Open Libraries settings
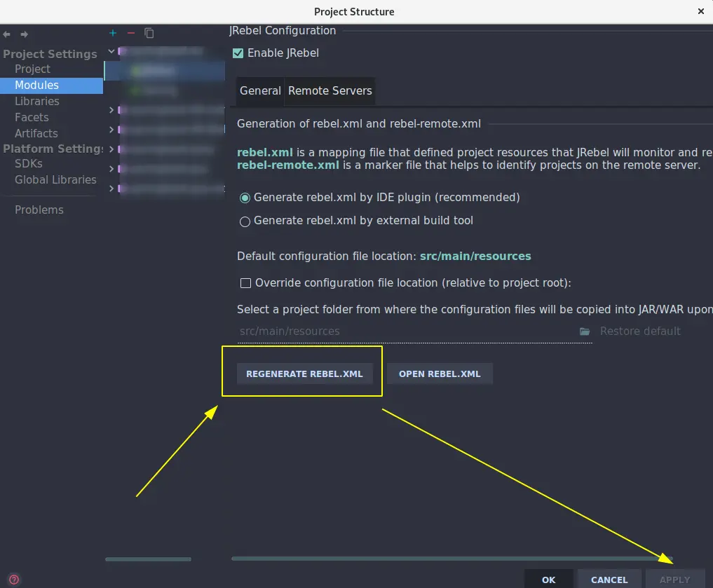 click(37, 102)
